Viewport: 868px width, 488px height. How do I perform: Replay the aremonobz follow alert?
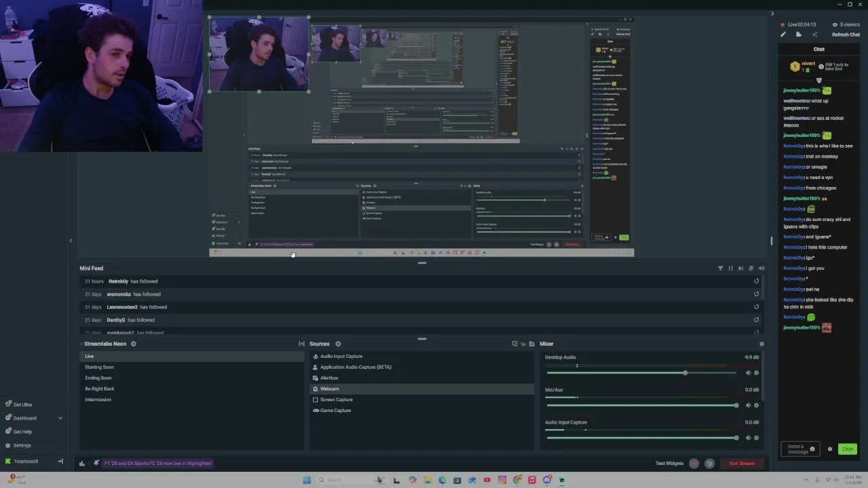click(756, 294)
